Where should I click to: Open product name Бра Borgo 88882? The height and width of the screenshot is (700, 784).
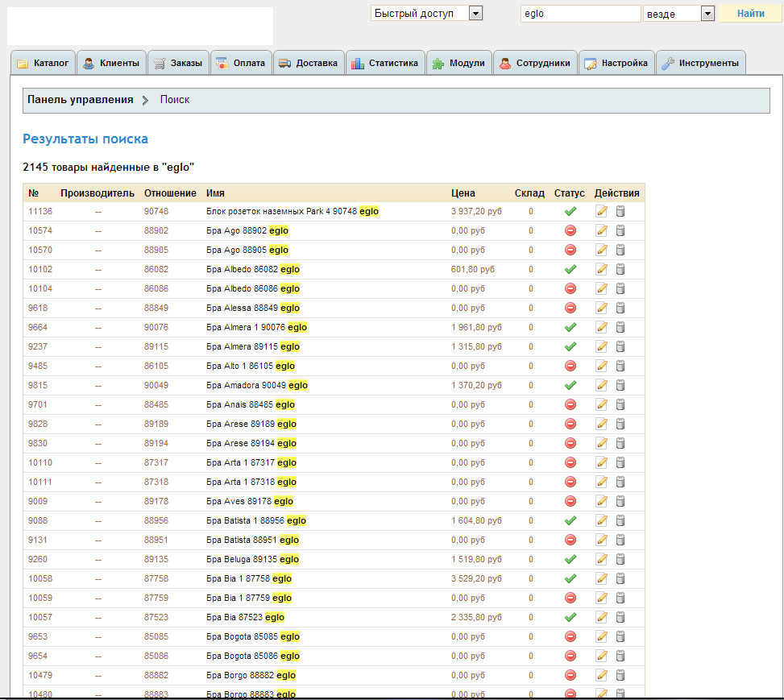[x=251, y=676]
